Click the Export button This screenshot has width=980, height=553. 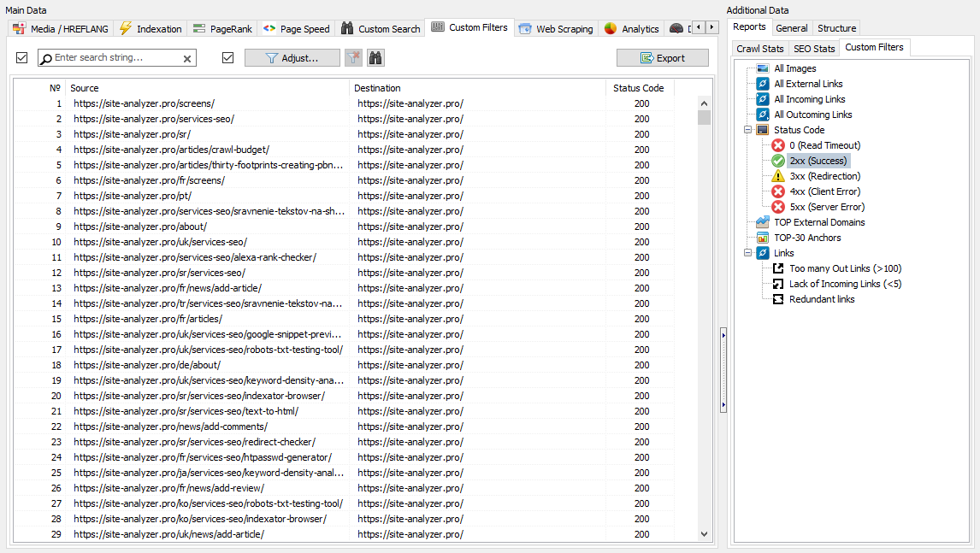pyautogui.click(x=662, y=58)
